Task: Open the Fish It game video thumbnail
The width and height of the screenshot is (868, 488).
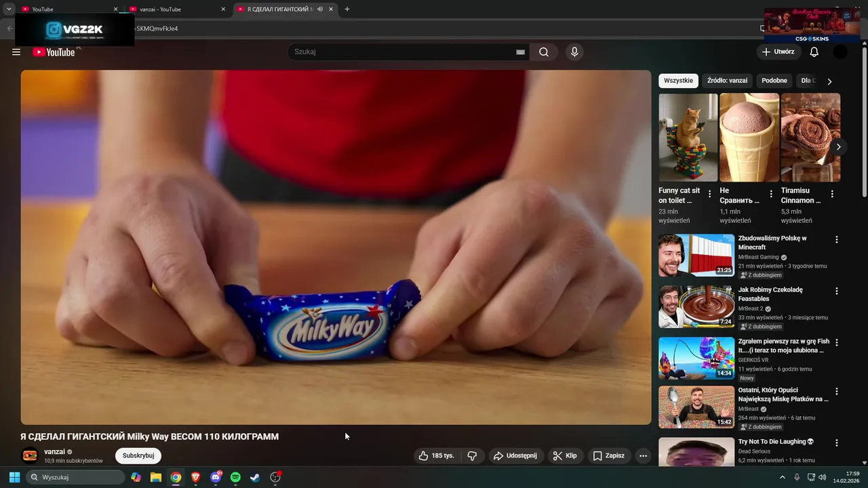Action: click(x=696, y=358)
